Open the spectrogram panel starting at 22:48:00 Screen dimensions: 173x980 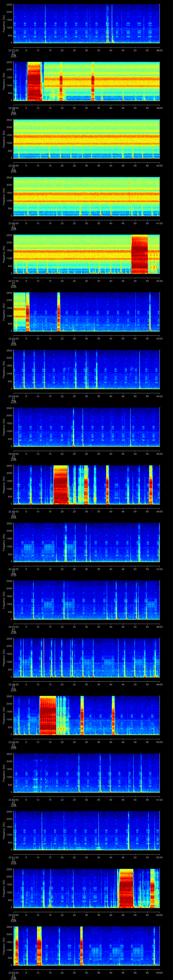point(87,658)
